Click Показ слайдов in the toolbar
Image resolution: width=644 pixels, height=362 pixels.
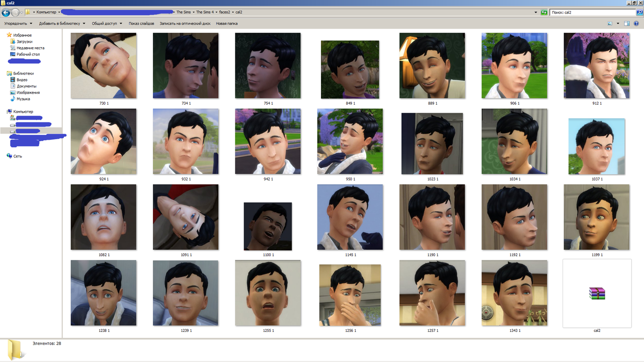point(141,24)
